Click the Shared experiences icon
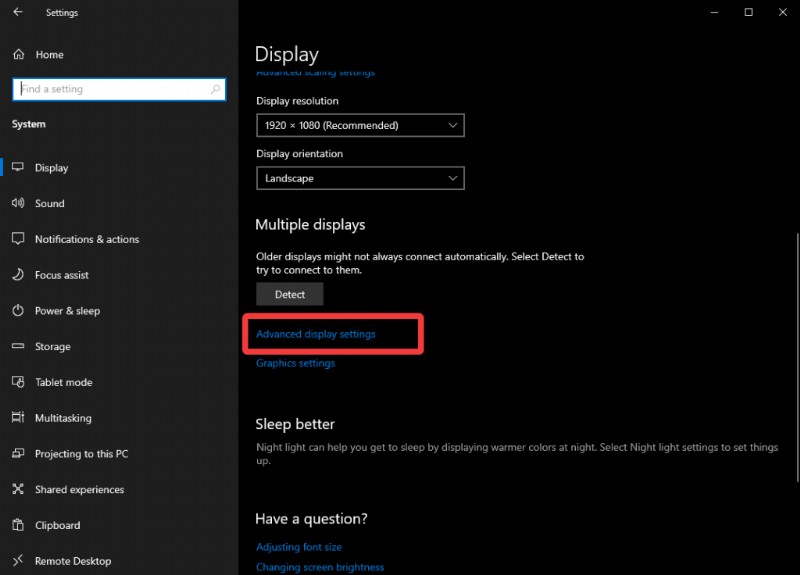This screenshot has height=575, width=800. [x=18, y=489]
